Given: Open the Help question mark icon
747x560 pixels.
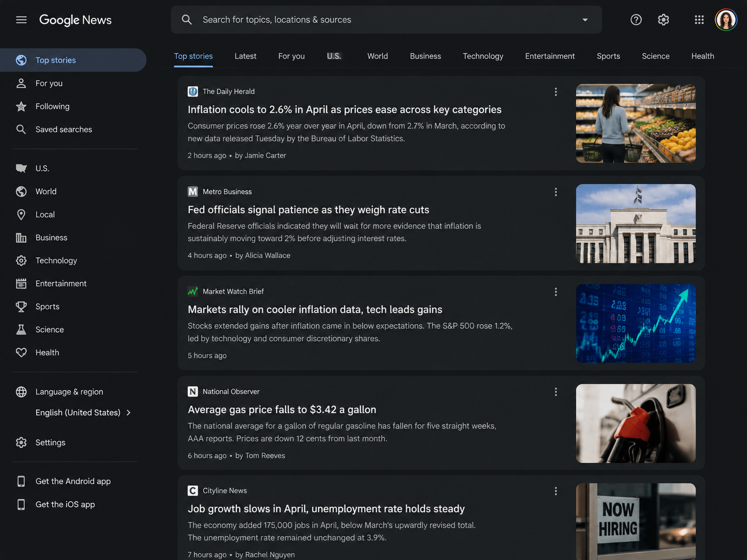Looking at the screenshot, I should tap(636, 20).
